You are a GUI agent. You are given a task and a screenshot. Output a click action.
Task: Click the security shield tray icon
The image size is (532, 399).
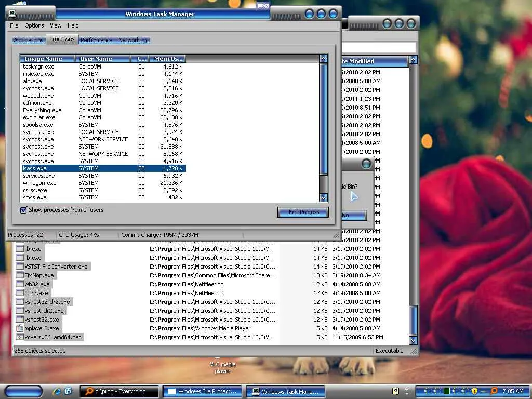[474, 391]
